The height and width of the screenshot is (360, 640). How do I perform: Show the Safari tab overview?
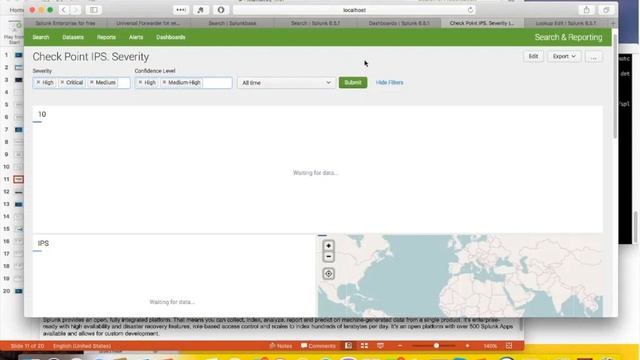click(606, 10)
